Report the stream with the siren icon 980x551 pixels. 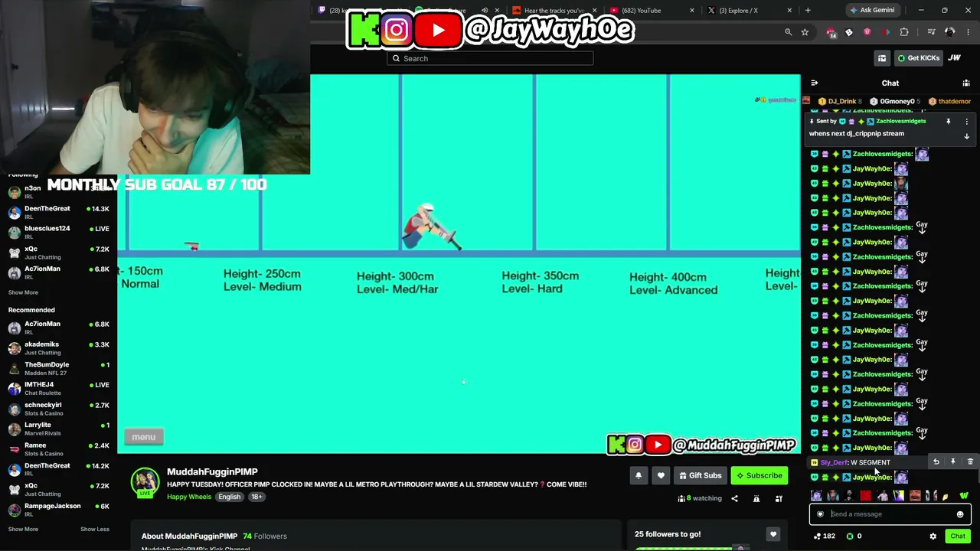click(x=756, y=498)
